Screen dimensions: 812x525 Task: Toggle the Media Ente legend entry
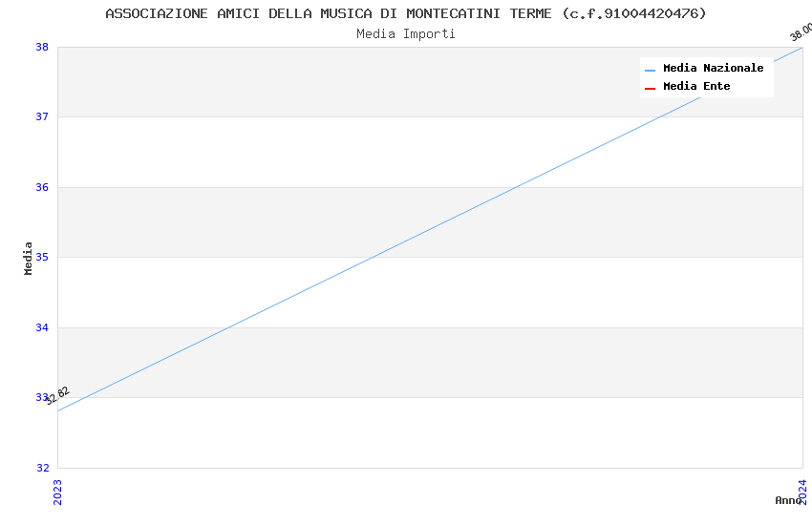tap(696, 87)
